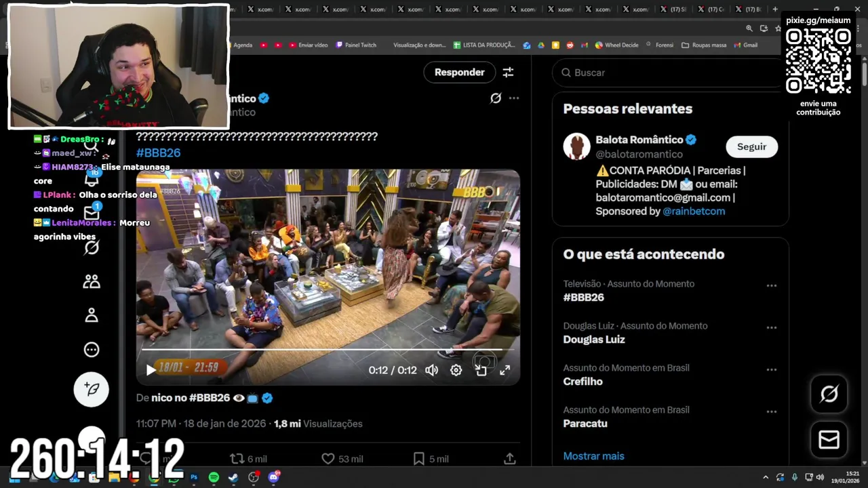Open Grok explanation icon on the post
The height and width of the screenshot is (488, 868).
[x=496, y=98]
